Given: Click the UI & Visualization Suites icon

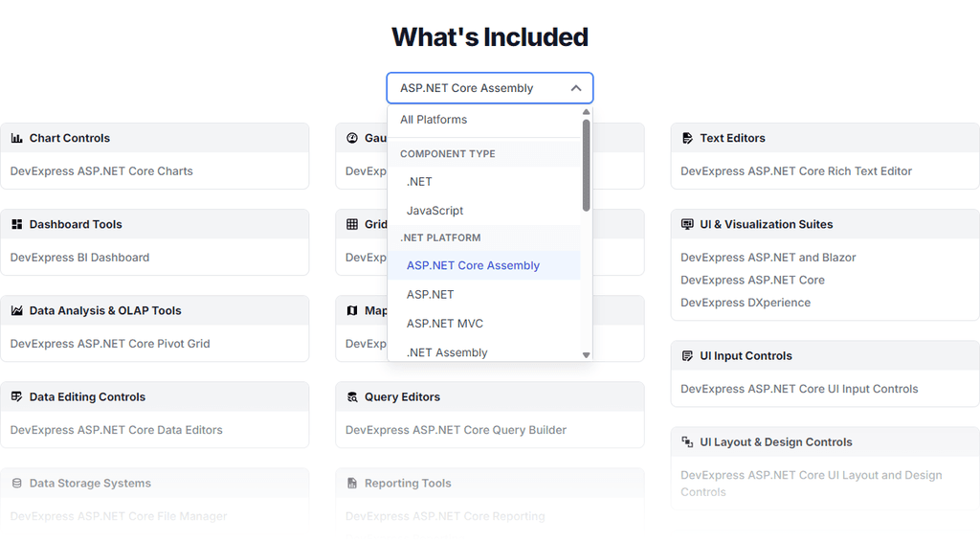Looking at the screenshot, I should coord(687,224).
